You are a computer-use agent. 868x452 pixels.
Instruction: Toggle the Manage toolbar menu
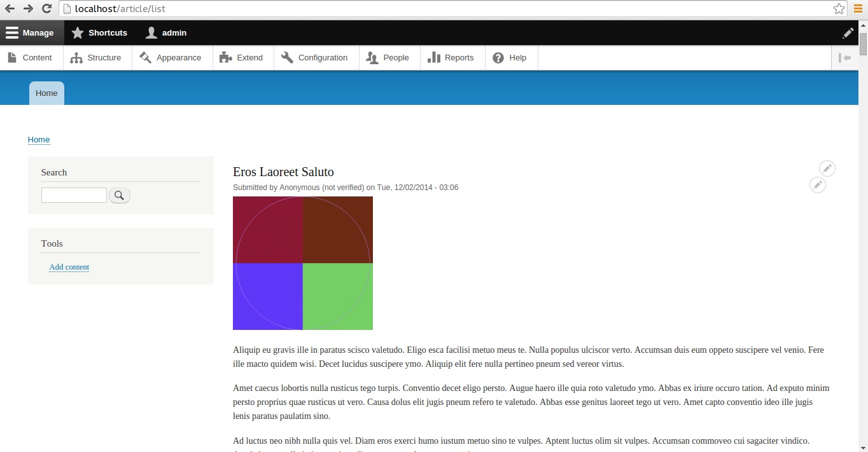point(32,32)
